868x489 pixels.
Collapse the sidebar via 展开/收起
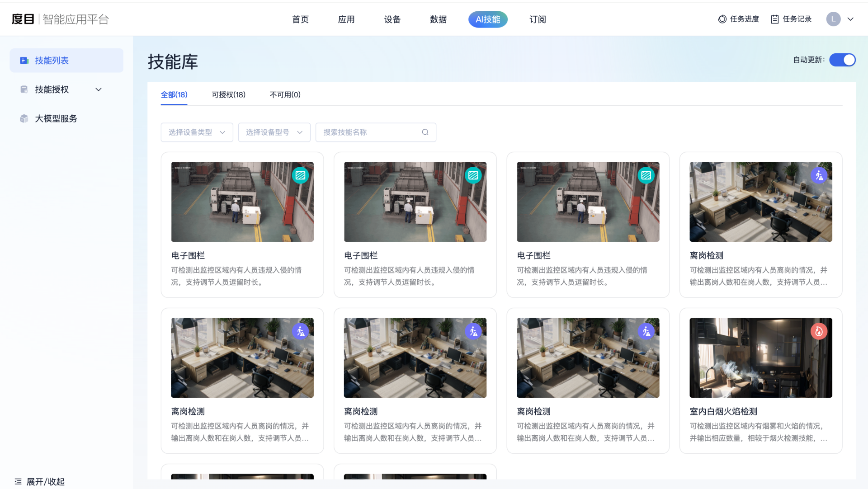(x=40, y=482)
